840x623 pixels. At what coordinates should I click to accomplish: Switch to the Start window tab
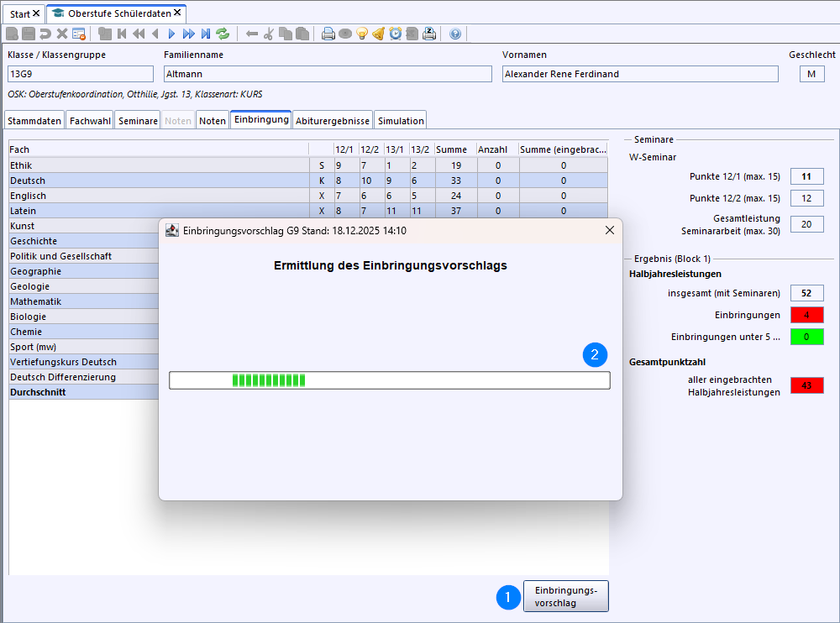[x=19, y=14]
